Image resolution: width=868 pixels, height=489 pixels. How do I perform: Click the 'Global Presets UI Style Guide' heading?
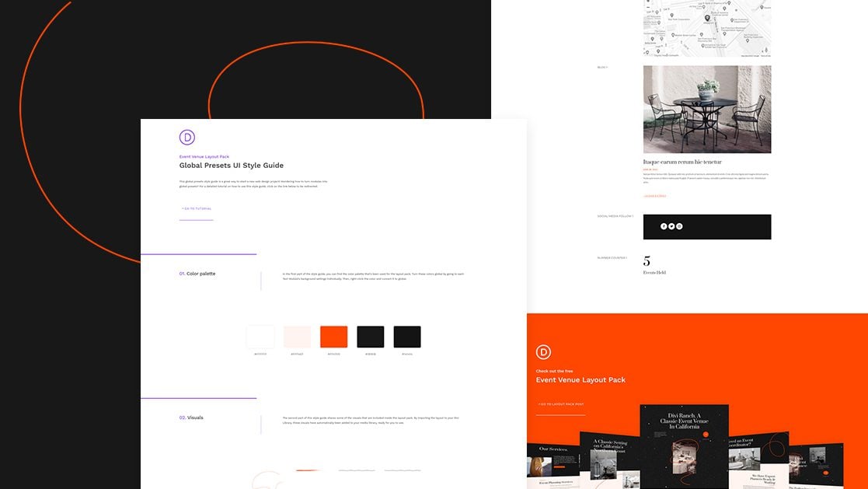tap(232, 166)
